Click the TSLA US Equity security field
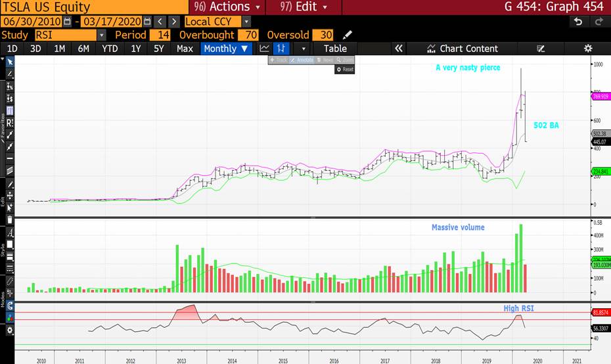Image resolution: width=611 pixels, height=364 pixels. pyautogui.click(x=95, y=7)
